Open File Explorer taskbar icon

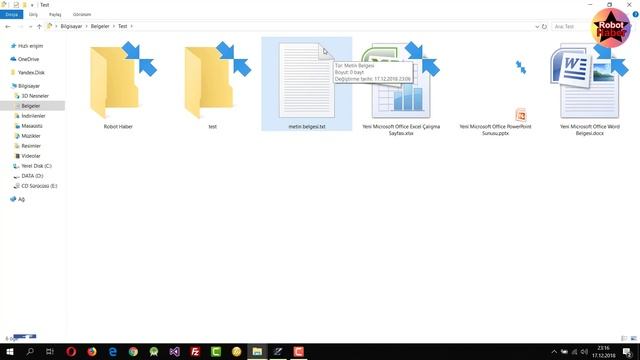257,351
